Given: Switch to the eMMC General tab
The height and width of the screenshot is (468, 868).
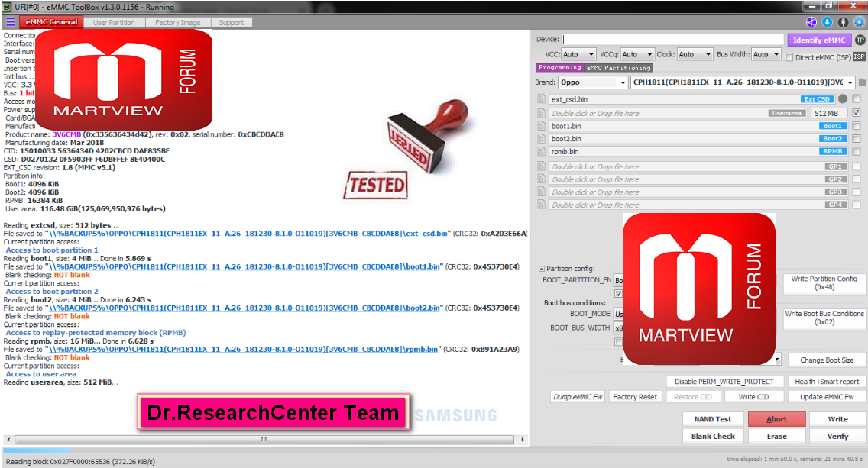Looking at the screenshot, I should pyautogui.click(x=51, y=22).
